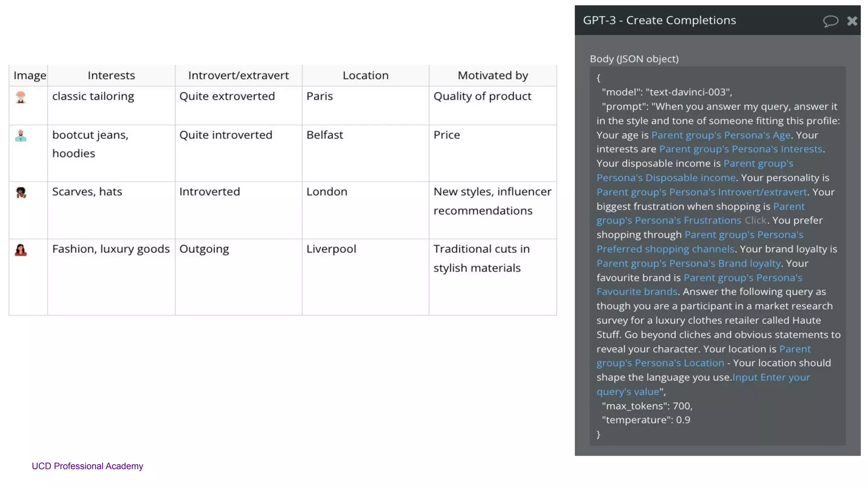868x488 pixels.
Task: Click the Persona's Location dynamic expression
Action: tap(660, 363)
